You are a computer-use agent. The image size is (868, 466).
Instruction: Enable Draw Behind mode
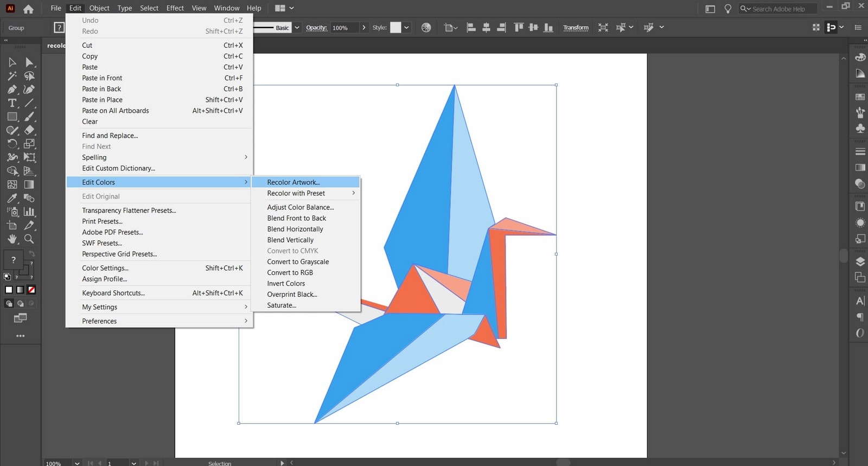(x=20, y=304)
